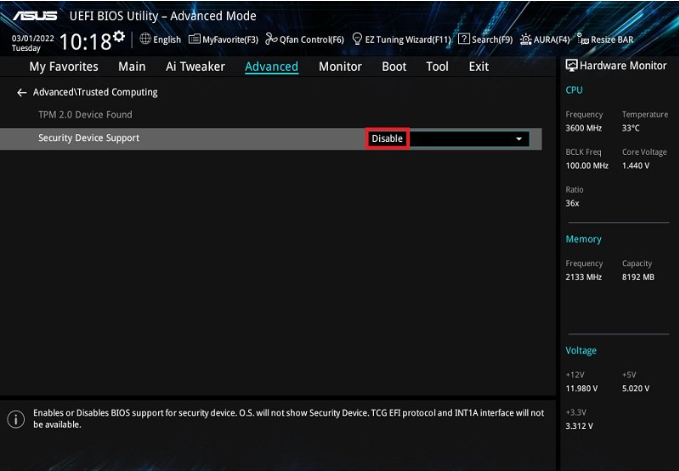Click the Advanced\Trusted Computing breadcrumb
The image size is (679, 471).
pos(95,92)
